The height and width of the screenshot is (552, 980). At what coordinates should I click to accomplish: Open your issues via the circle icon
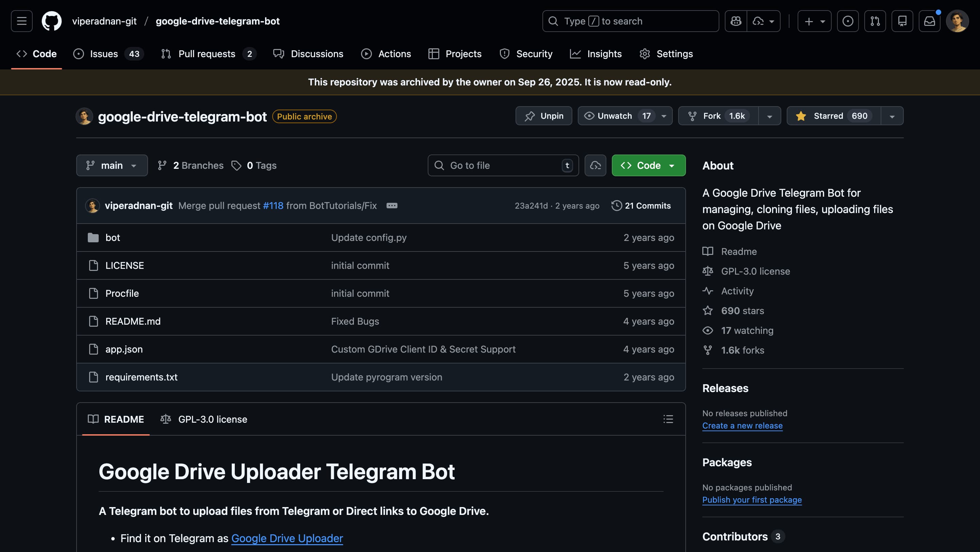(x=848, y=21)
